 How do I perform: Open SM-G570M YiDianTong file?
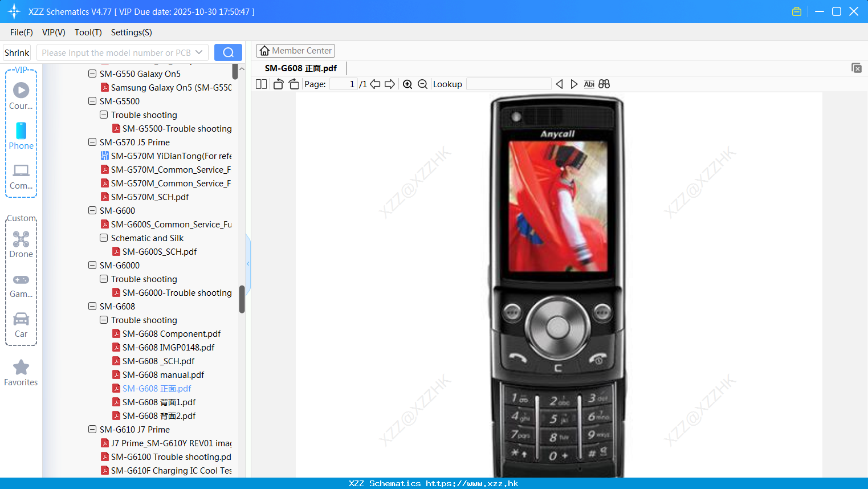coord(166,156)
